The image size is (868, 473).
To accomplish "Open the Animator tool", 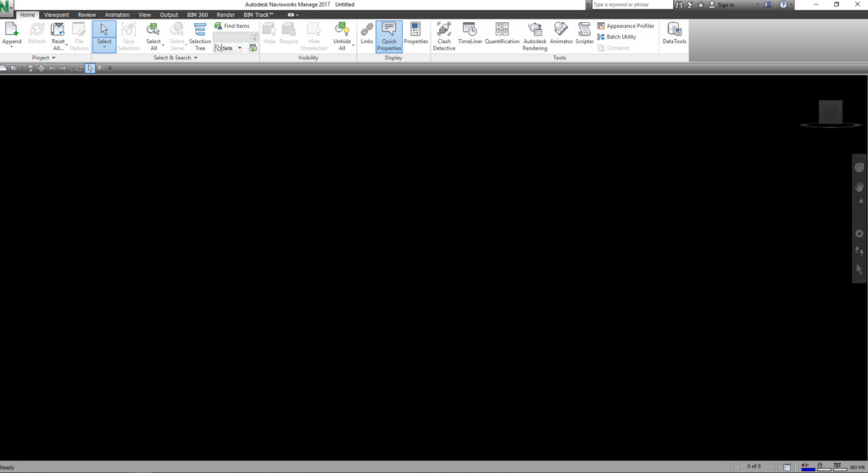I will (560, 31).
